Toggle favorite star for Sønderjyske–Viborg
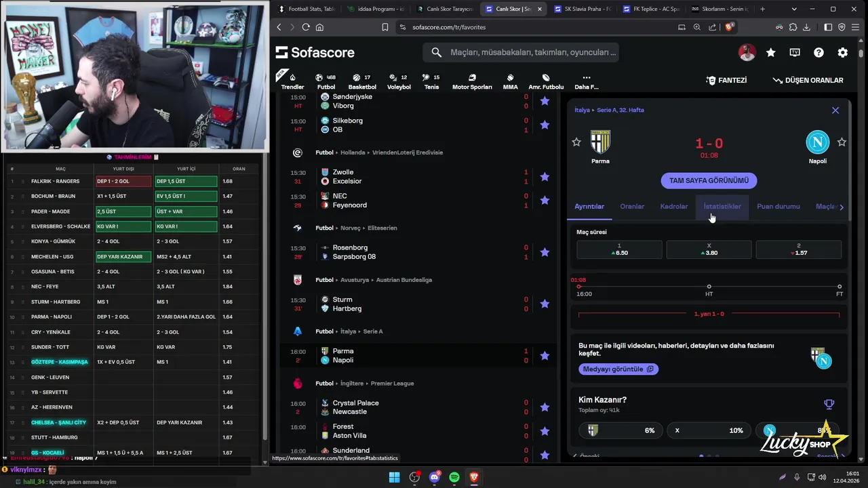 pos(545,101)
